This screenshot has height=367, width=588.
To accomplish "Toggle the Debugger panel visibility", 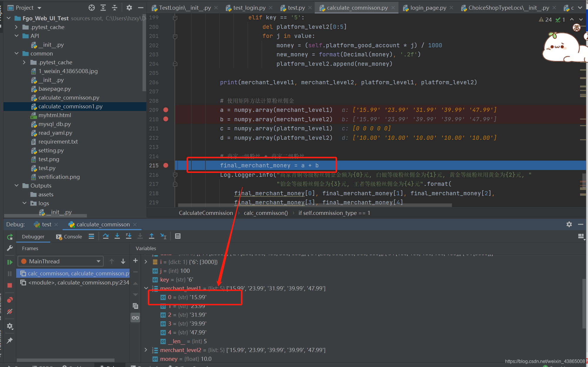I will pyautogui.click(x=33, y=236).
